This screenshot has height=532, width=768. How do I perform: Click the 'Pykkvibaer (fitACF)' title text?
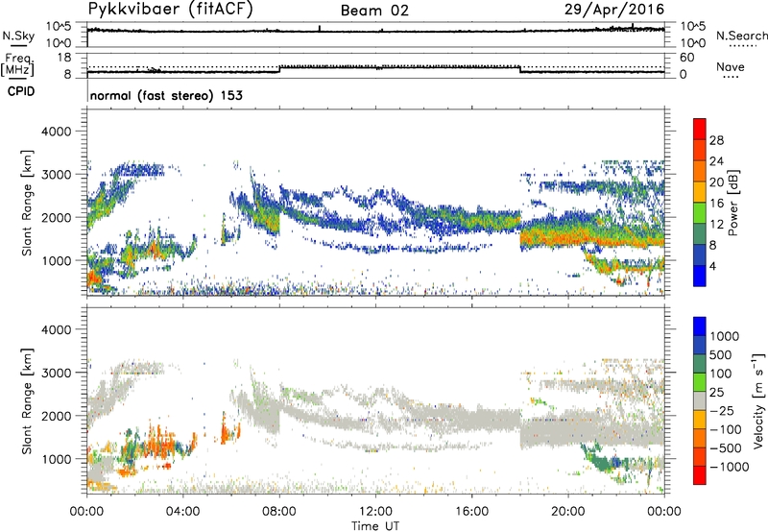tap(171, 10)
